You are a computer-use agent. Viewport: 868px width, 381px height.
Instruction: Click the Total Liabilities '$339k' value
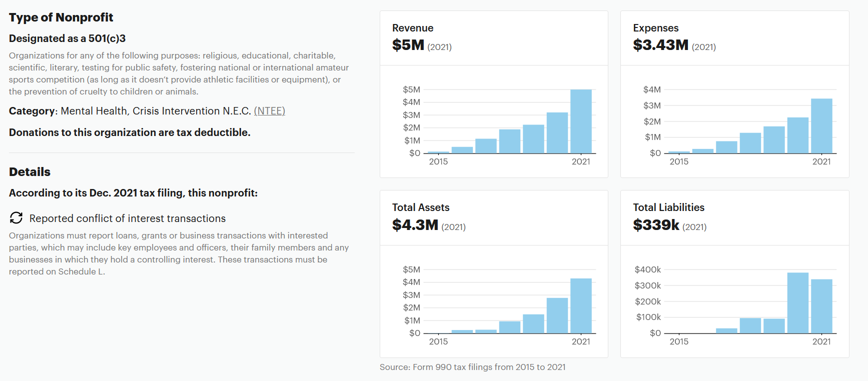pos(656,225)
